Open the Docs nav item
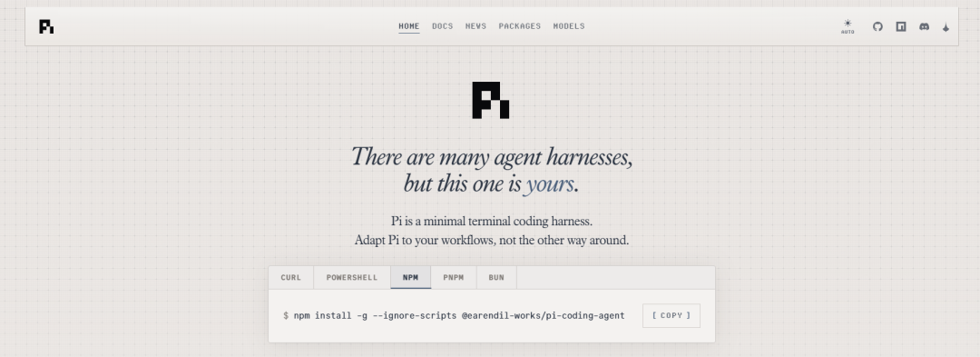Image resolution: width=980 pixels, height=357 pixels. [443, 26]
